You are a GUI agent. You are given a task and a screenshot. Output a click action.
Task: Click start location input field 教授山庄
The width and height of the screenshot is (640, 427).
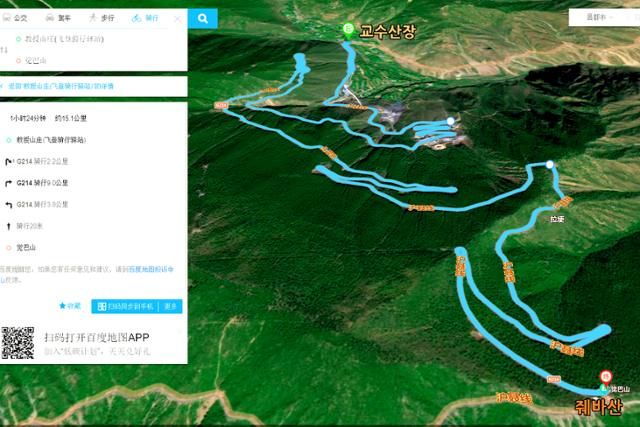(x=60, y=39)
